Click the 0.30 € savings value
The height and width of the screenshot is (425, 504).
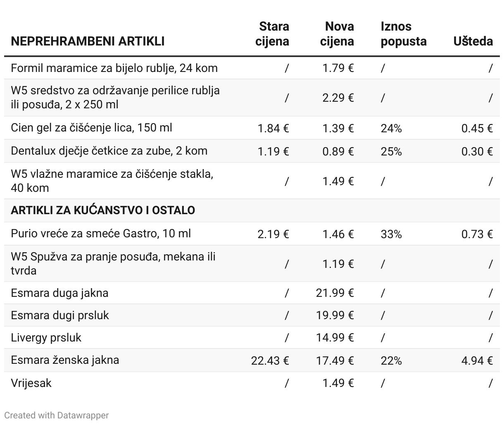477,151
